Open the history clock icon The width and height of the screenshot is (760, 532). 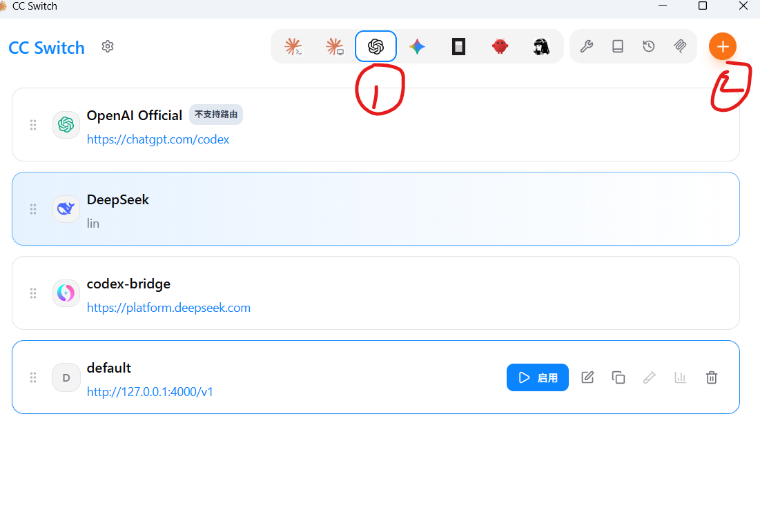tap(649, 46)
